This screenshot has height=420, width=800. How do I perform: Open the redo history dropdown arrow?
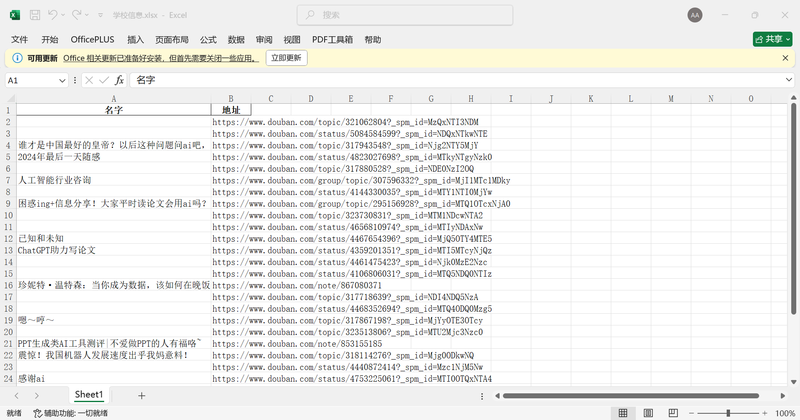pos(87,15)
